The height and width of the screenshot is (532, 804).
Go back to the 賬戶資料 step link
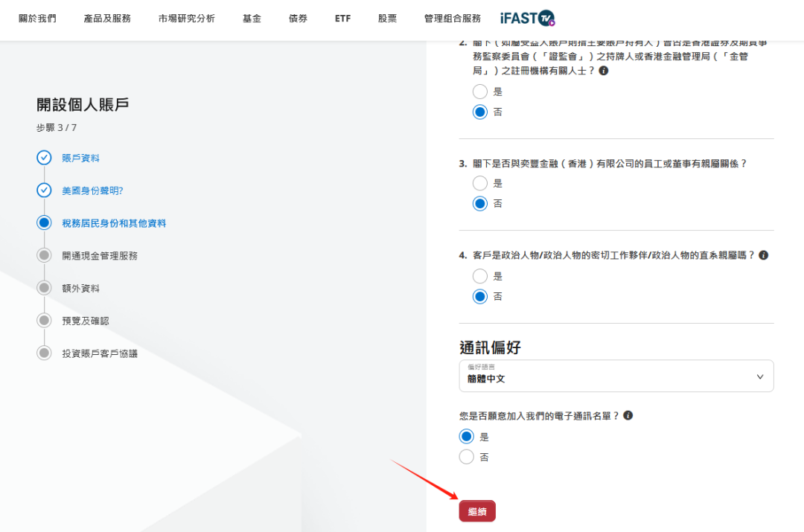click(x=80, y=158)
